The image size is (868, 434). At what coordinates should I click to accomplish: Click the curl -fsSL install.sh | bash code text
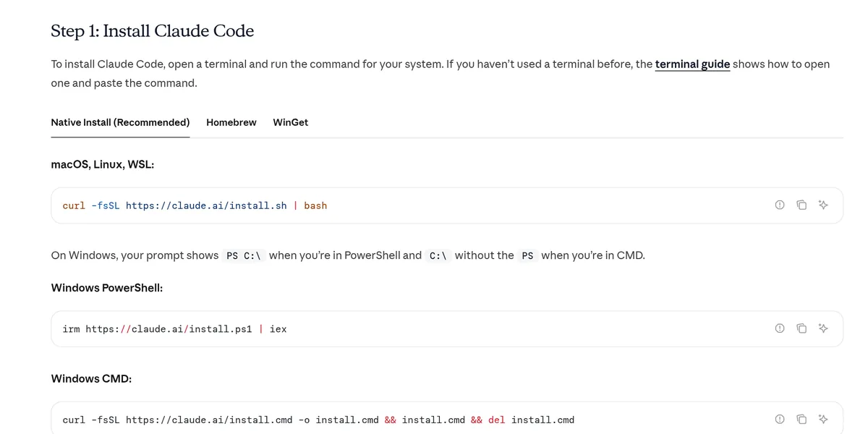click(195, 205)
